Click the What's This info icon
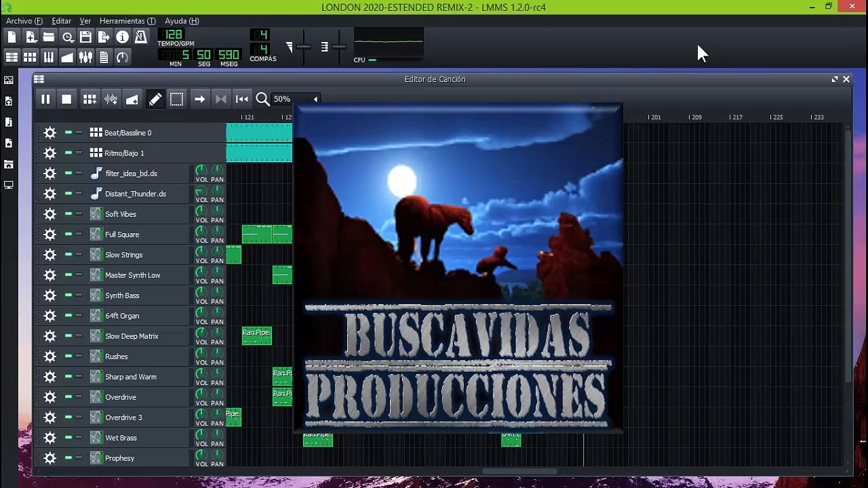This screenshot has height=488, width=868. [122, 37]
